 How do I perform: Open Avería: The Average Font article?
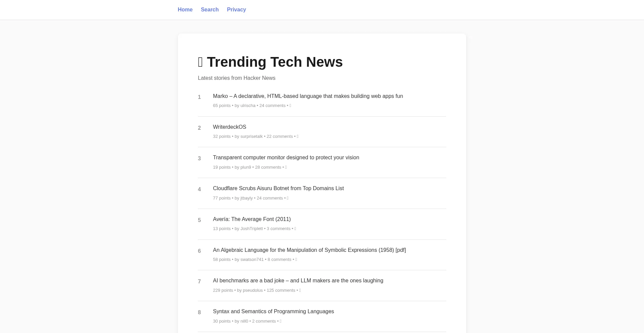point(252,219)
